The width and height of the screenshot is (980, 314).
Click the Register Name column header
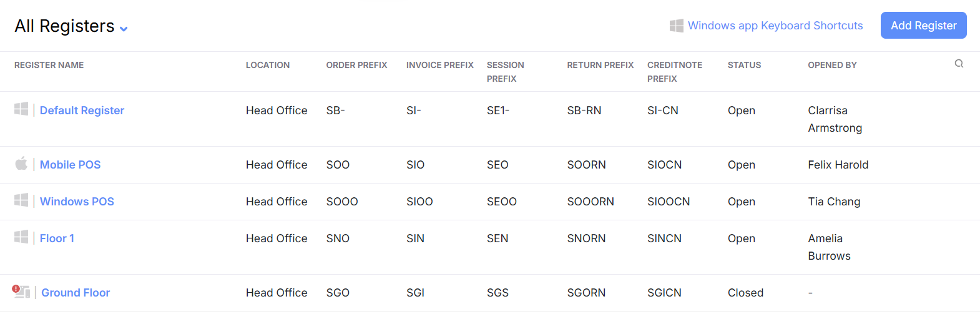click(x=49, y=65)
